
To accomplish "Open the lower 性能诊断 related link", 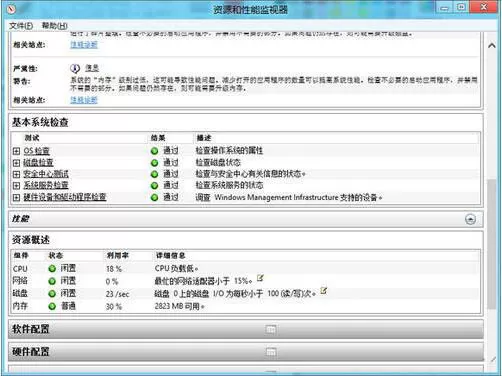I will (84, 100).
